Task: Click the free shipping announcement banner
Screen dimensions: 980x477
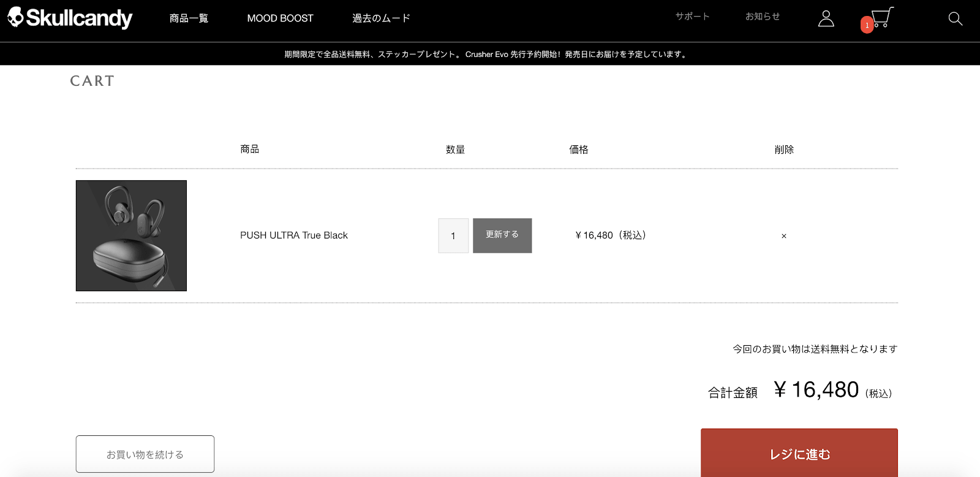Action: click(486, 55)
